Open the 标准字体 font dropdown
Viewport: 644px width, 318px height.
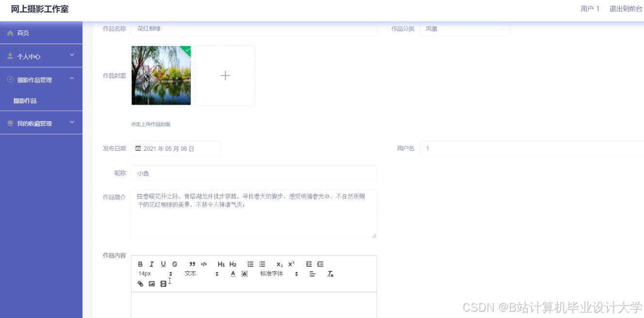coord(279,274)
